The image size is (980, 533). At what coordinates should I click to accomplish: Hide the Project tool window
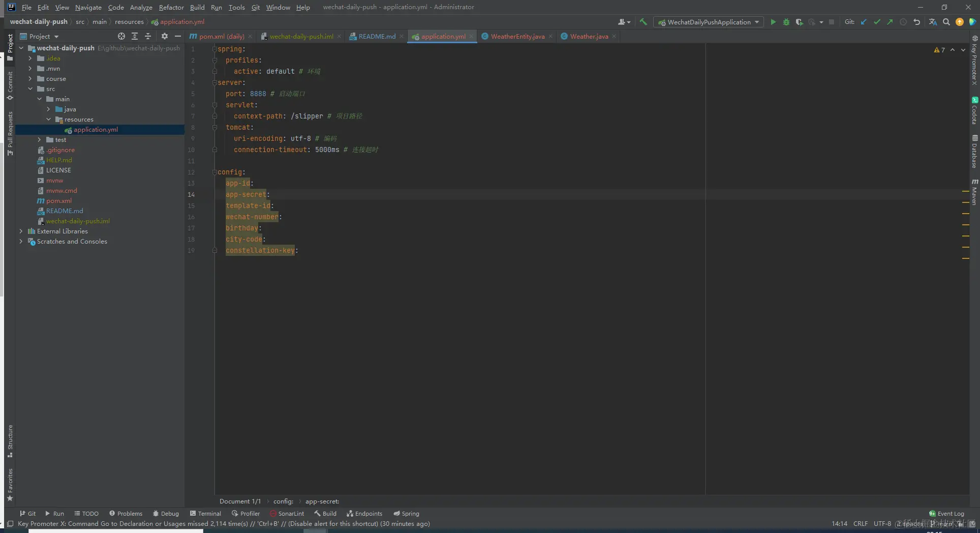177,36
